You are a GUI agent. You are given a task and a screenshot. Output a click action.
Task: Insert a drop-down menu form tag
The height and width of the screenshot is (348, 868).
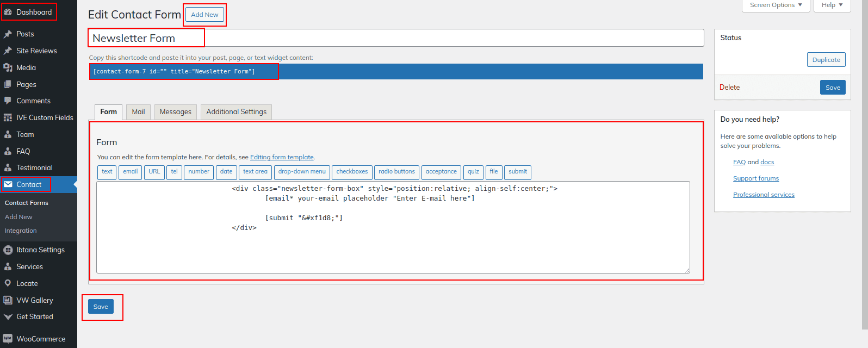click(x=302, y=172)
